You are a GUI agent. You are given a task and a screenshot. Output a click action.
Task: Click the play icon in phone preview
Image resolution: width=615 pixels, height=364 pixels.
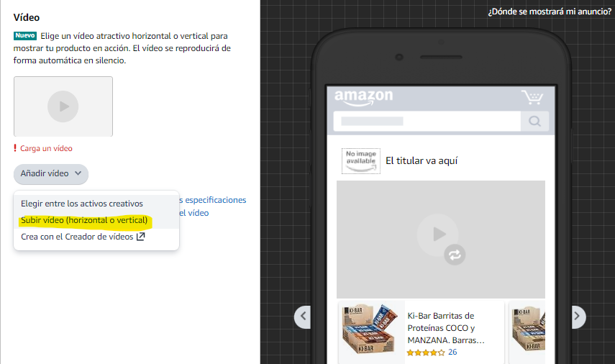click(437, 235)
